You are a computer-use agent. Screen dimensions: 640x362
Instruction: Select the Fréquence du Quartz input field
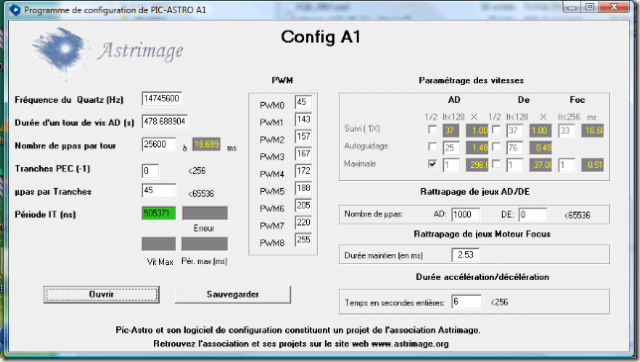(x=162, y=99)
